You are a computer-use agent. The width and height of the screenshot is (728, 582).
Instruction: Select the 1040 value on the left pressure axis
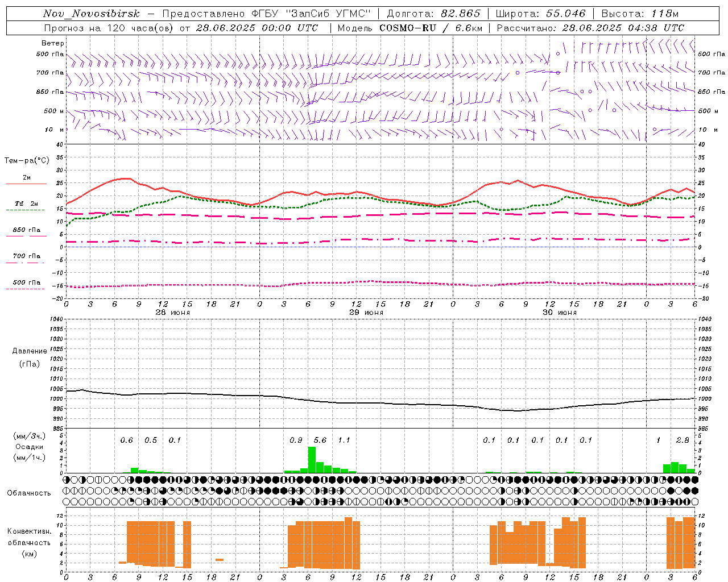[57, 319]
